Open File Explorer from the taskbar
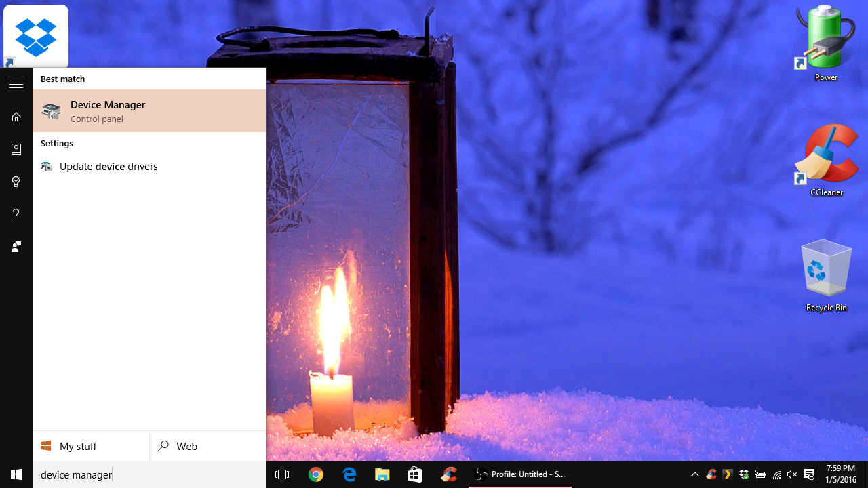Screen dimensions: 868x488 click(382, 474)
